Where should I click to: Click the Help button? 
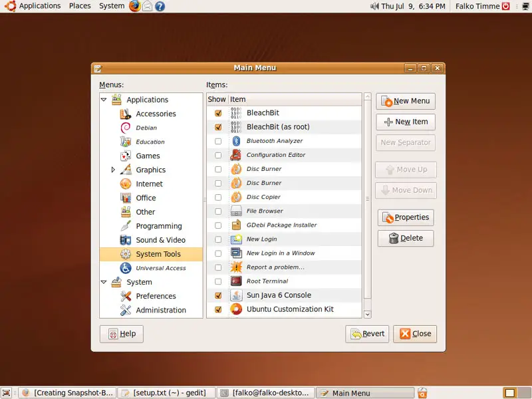tap(122, 334)
